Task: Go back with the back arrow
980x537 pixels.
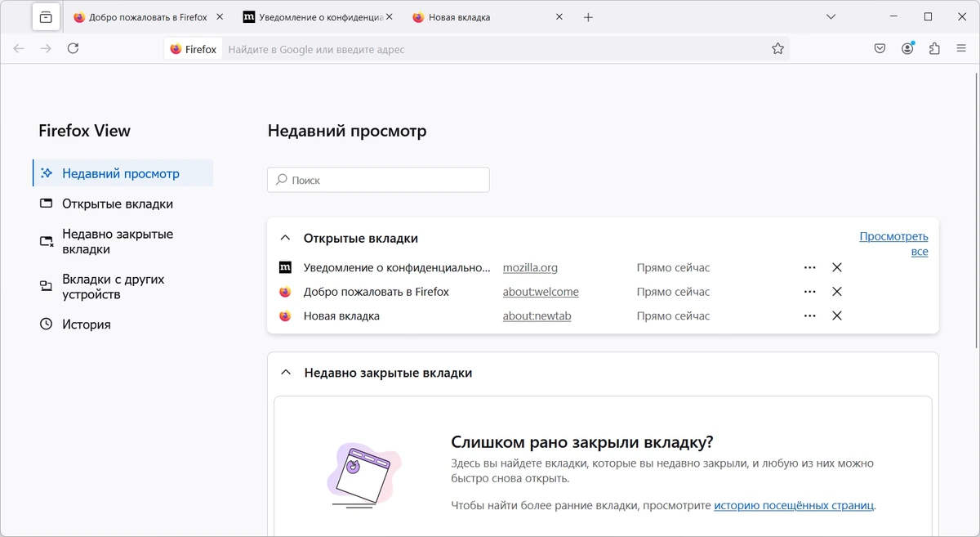Action: tap(19, 49)
